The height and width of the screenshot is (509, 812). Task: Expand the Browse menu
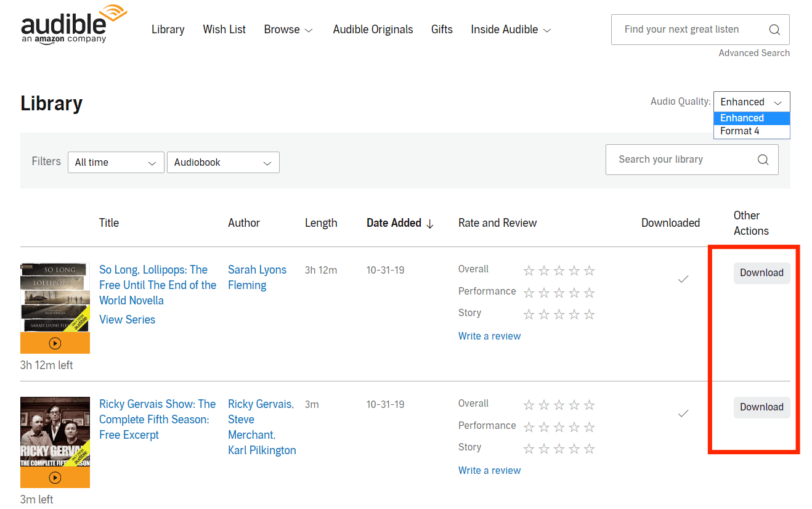click(x=288, y=30)
